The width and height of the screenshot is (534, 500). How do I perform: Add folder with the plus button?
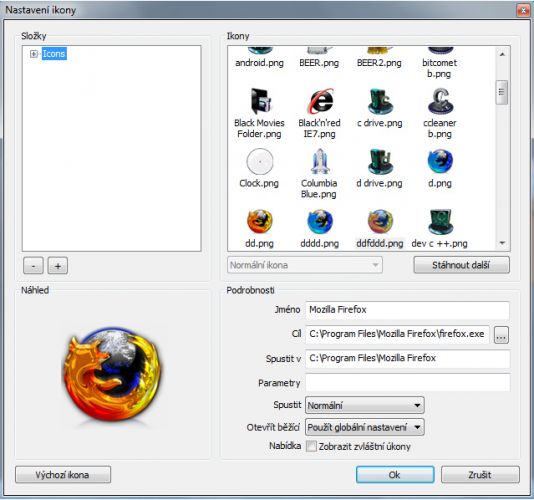point(58,266)
